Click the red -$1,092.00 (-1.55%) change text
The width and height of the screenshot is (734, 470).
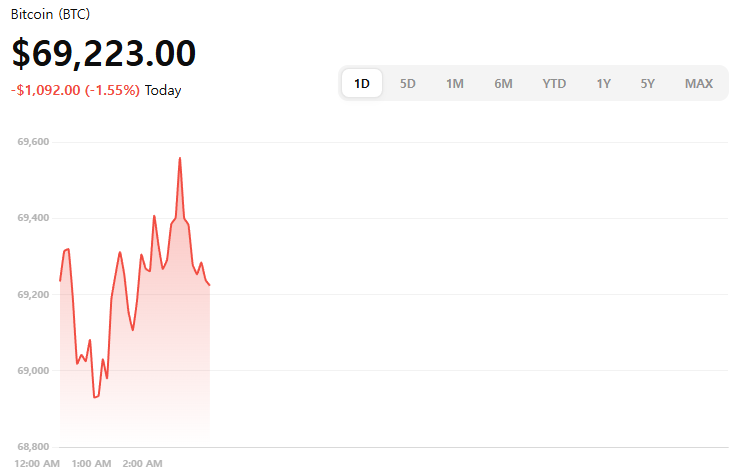(76, 90)
